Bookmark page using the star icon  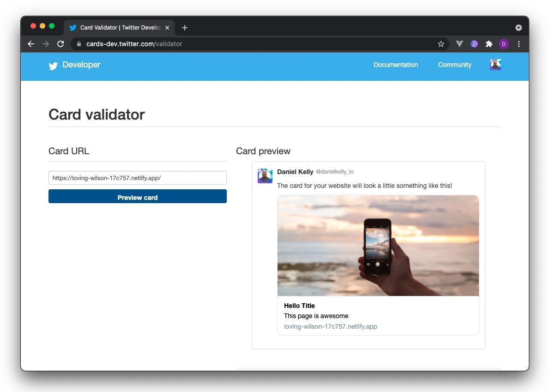tap(441, 44)
